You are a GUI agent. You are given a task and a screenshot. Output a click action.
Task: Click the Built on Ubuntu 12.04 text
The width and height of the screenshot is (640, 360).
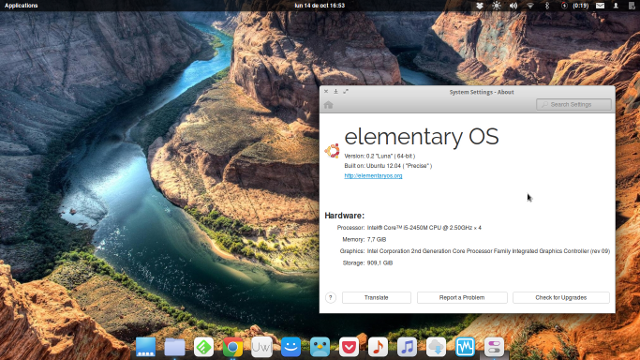[388, 166]
